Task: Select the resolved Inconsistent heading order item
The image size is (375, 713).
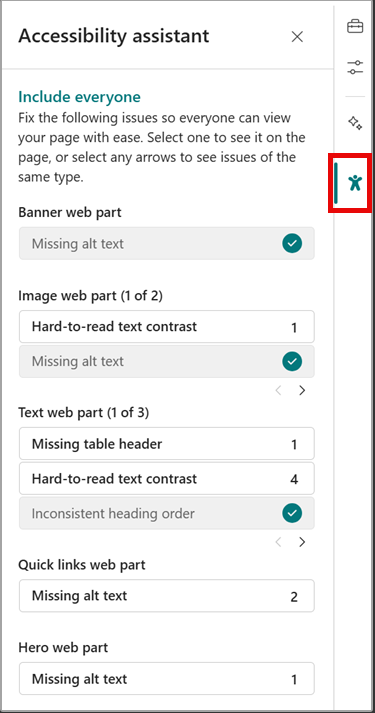Action: [166, 513]
